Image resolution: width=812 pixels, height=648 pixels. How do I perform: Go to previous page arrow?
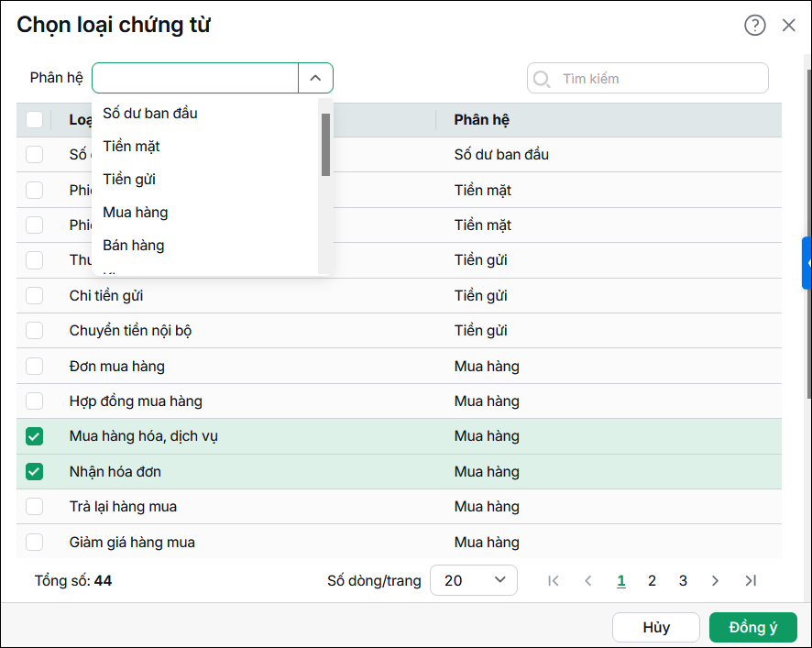pos(587,581)
